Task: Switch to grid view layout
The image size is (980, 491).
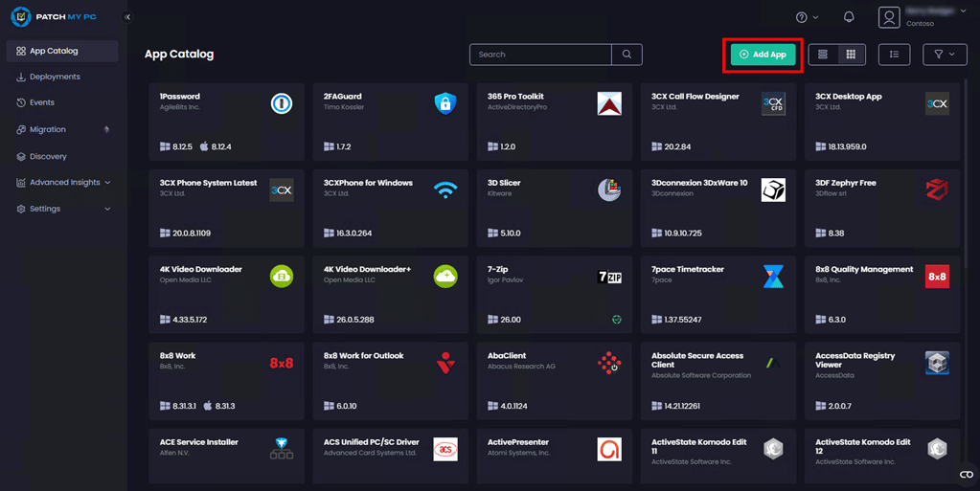Action: click(851, 55)
